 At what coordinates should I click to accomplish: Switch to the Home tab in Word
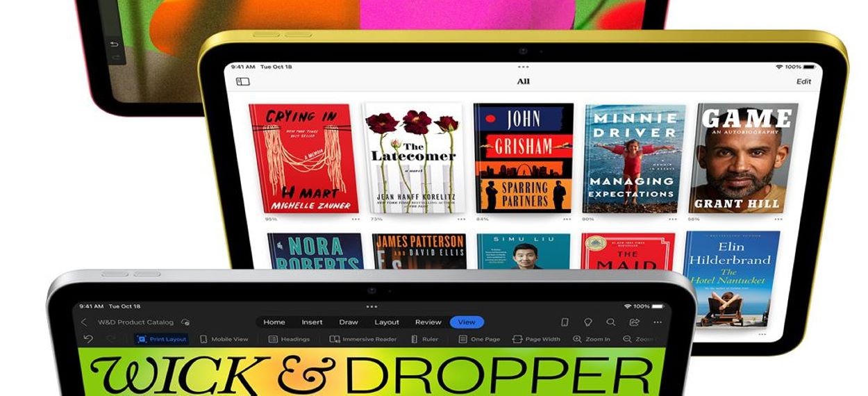274,322
